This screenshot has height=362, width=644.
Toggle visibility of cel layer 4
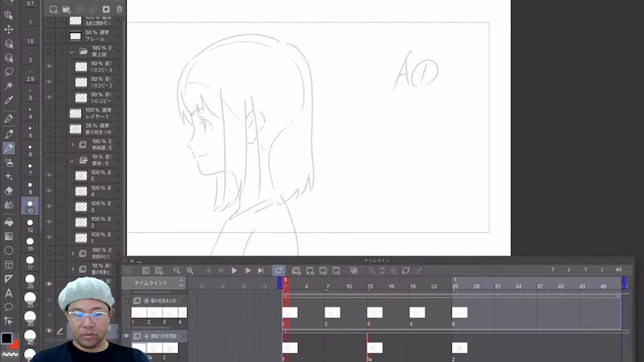pos(49,191)
